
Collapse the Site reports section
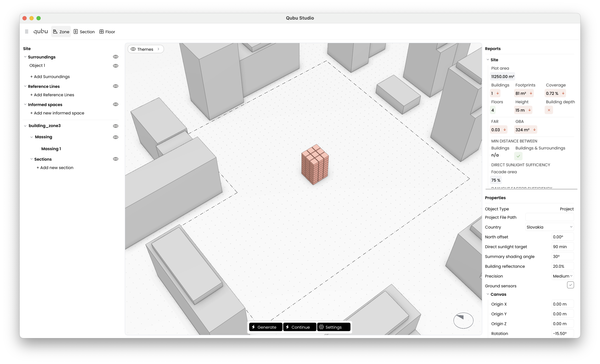point(488,59)
